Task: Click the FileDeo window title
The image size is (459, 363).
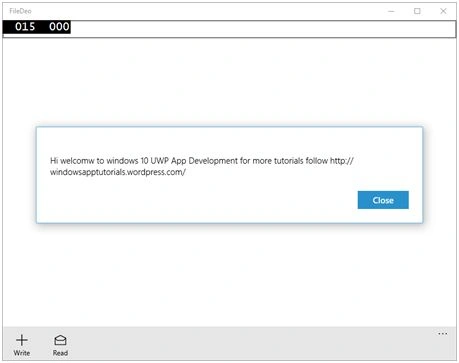Action: (20, 11)
